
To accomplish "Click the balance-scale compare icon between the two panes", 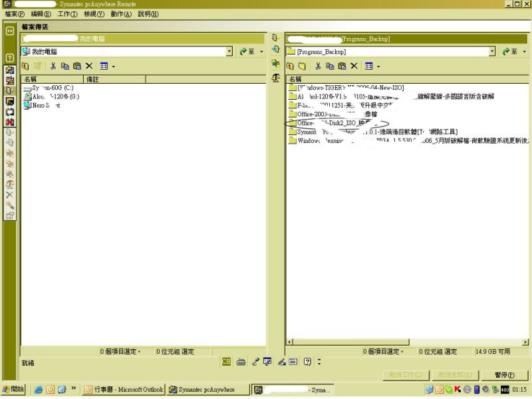I will [276, 78].
